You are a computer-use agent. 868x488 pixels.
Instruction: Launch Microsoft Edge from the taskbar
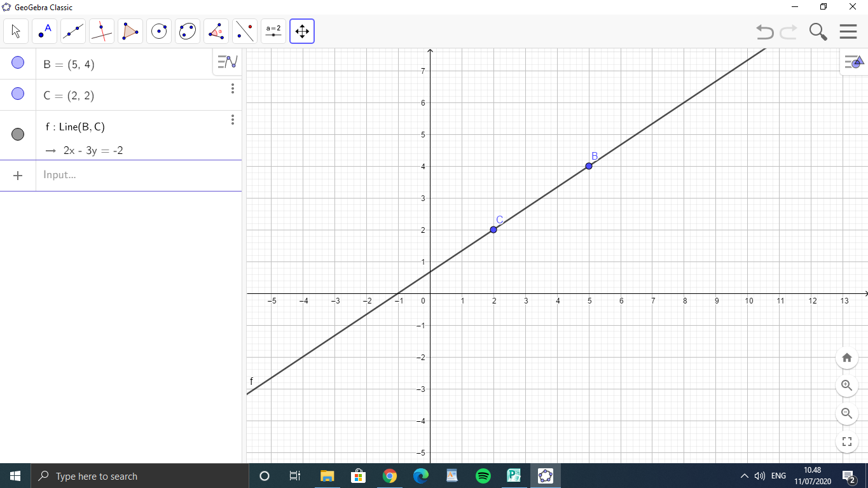coord(420,476)
